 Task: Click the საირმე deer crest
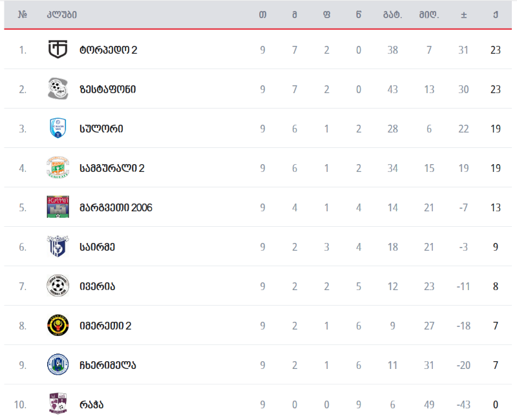tap(58, 246)
